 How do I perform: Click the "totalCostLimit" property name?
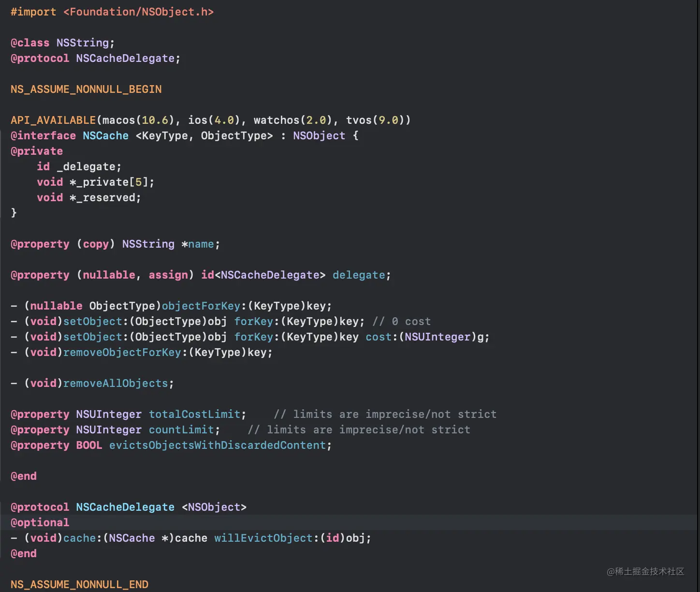194,414
